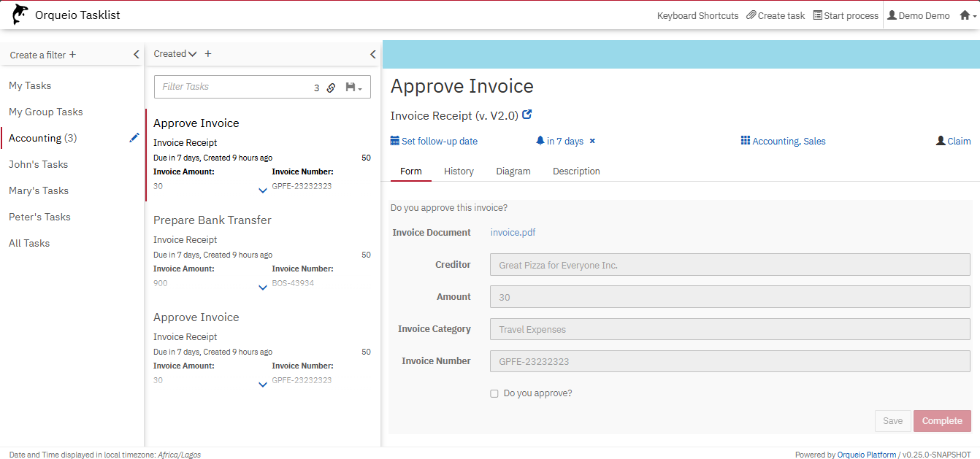The image size is (980, 459).
Task: Collapse the task list panel arrow
Action: (x=372, y=55)
